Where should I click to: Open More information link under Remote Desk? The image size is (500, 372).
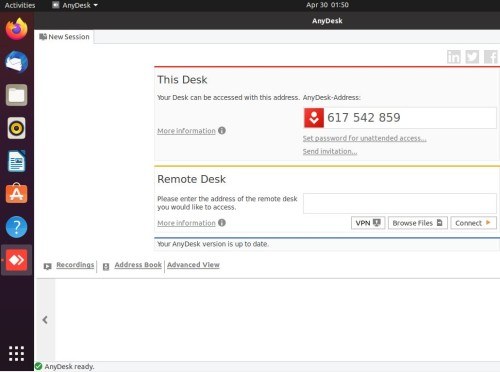pyautogui.click(x=186, y=223)
